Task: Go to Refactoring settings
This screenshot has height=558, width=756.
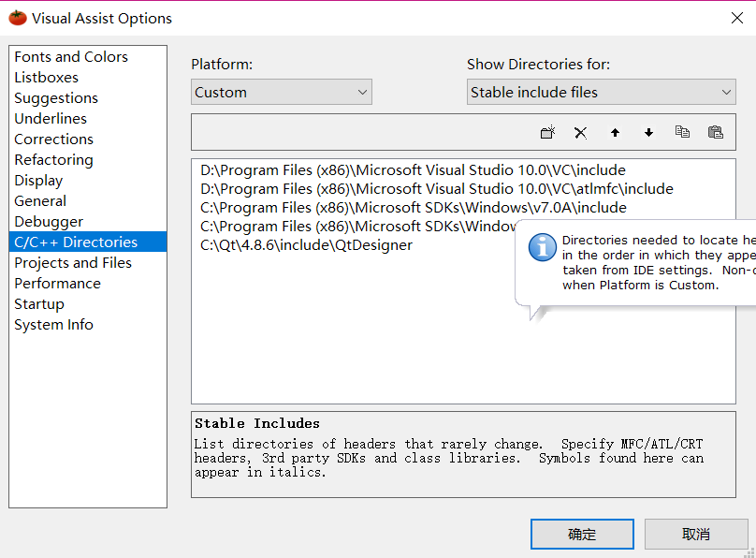Action: [53, 160]
